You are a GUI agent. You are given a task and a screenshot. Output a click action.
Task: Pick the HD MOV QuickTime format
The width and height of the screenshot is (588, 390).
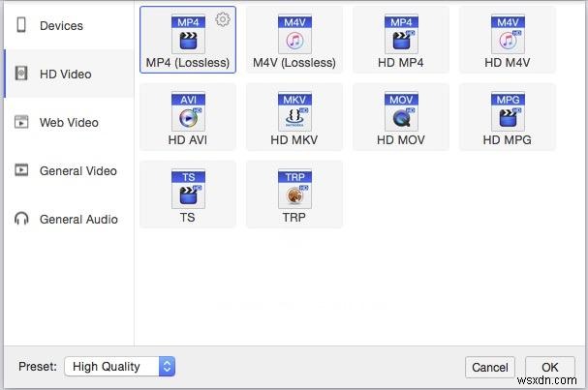[x=400, y=113]
